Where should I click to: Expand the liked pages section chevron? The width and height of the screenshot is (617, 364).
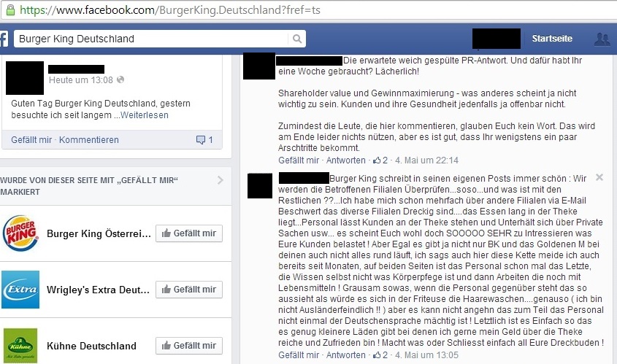[221, 180]
